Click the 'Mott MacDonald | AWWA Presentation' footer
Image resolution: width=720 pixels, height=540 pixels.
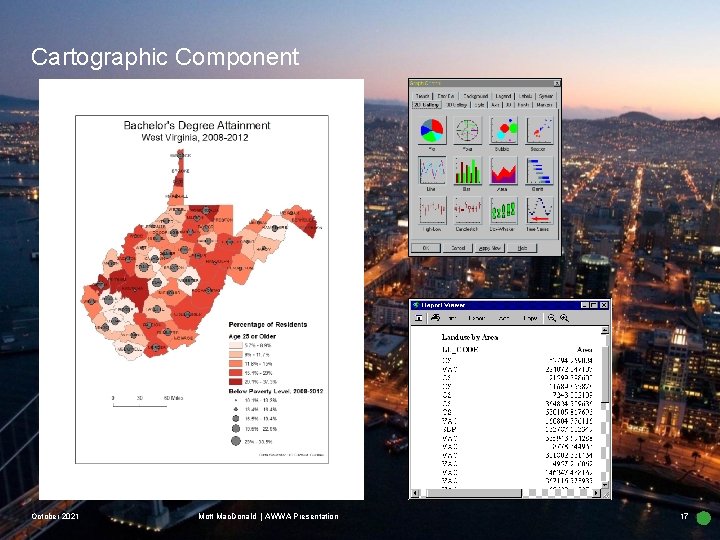pyautogui.click(x=269, y=516)
